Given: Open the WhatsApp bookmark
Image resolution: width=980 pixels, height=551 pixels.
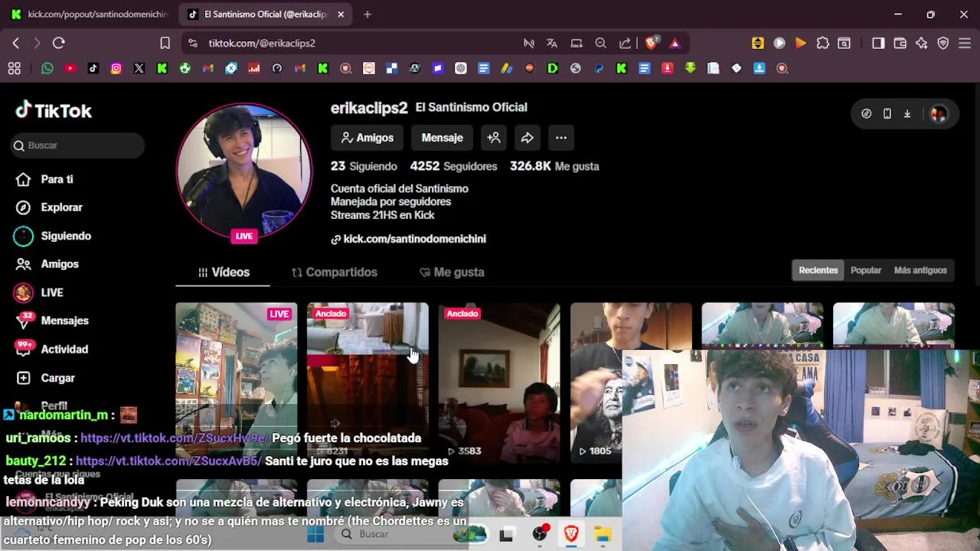Looking at the screenshot, I should pos(47,68).
